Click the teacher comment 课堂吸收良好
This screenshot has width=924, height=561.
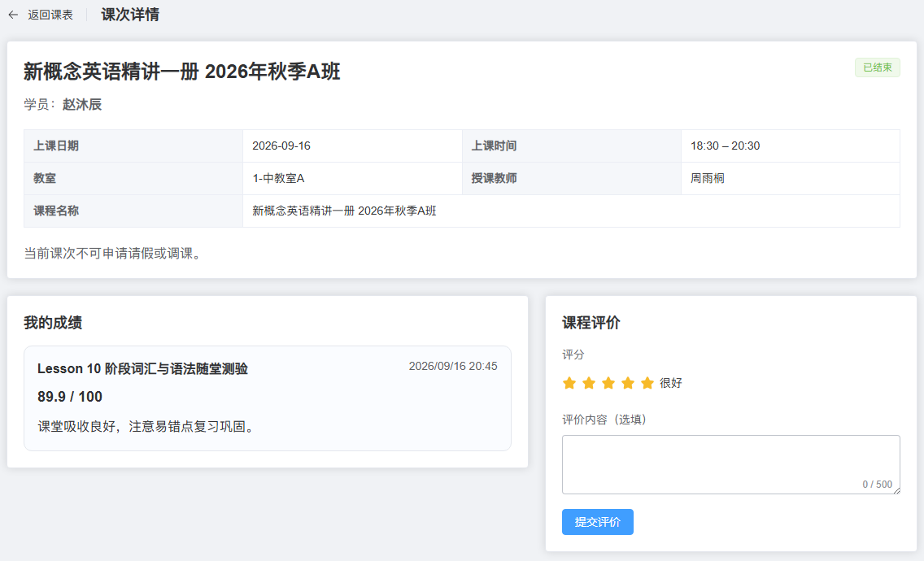pos(146,426)
